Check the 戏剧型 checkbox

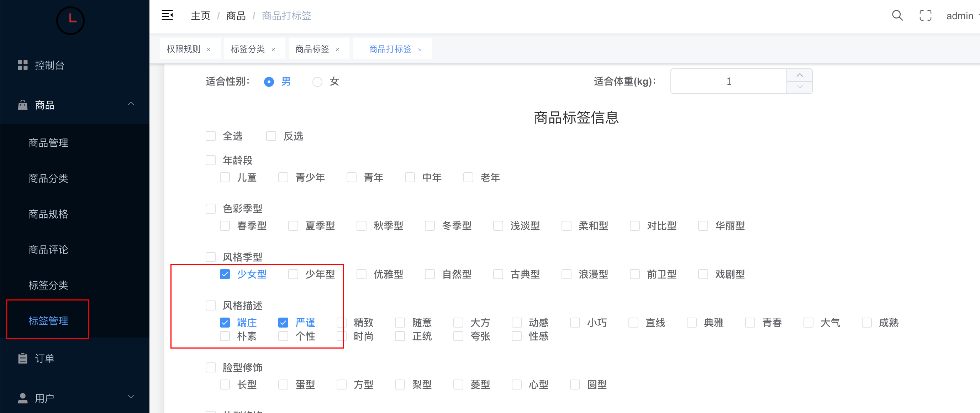coord(703,274)
